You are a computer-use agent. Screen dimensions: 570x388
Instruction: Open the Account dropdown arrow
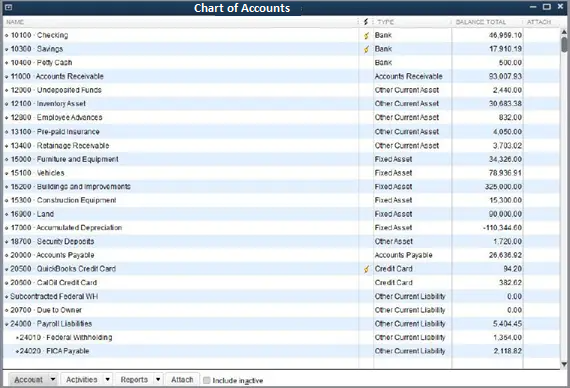(53, 379)
